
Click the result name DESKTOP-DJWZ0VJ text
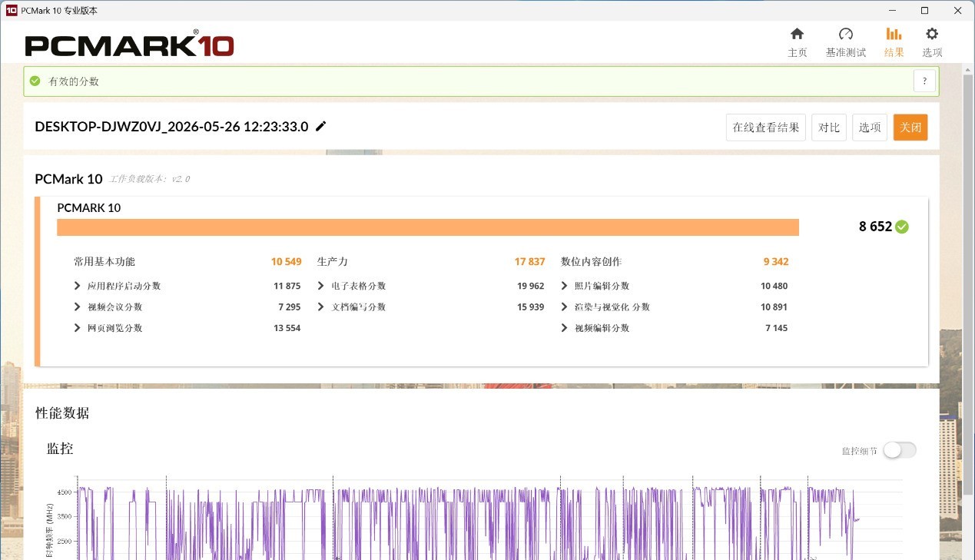[171, 127]
